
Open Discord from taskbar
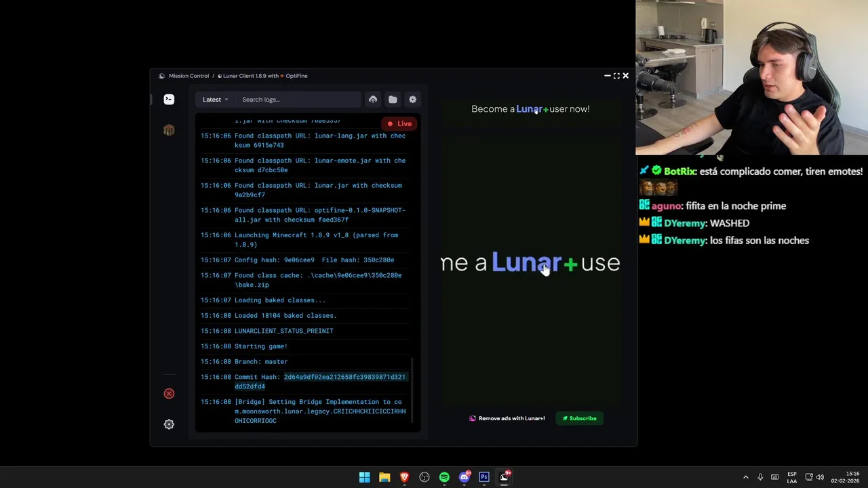pyautogui.click(x=465, y=477)
